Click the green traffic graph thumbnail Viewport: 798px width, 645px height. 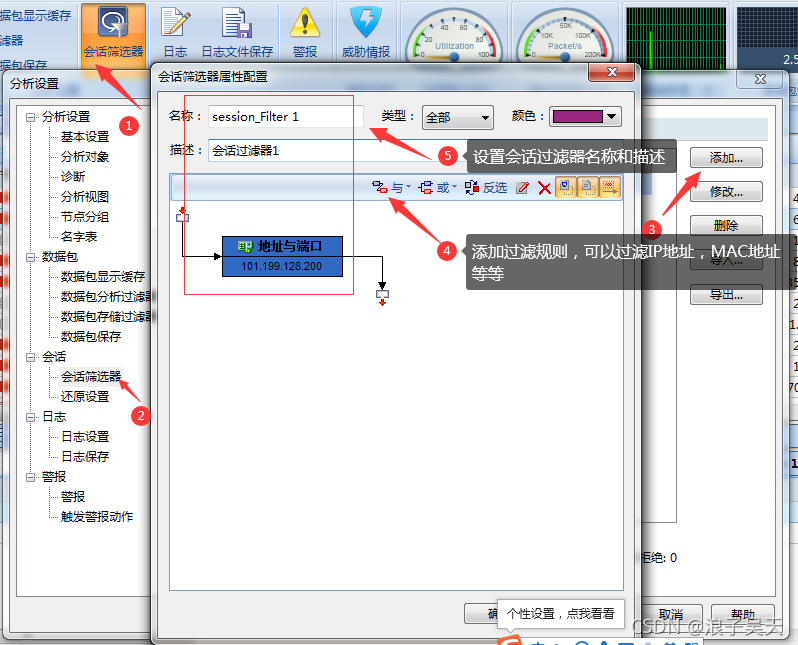(676, 37)
